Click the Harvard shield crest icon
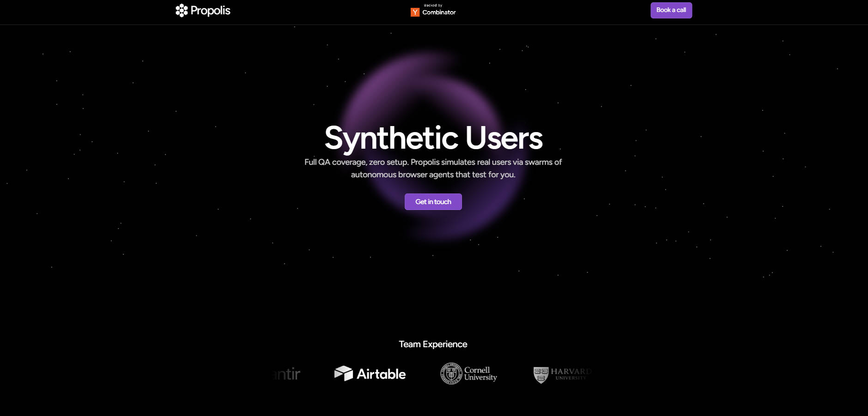The height and width of the screenshot is (416, 868). pos(540,374)
